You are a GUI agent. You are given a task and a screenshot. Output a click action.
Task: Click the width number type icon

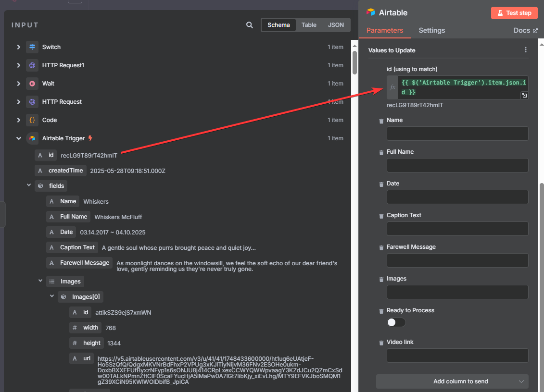(75, 328)
